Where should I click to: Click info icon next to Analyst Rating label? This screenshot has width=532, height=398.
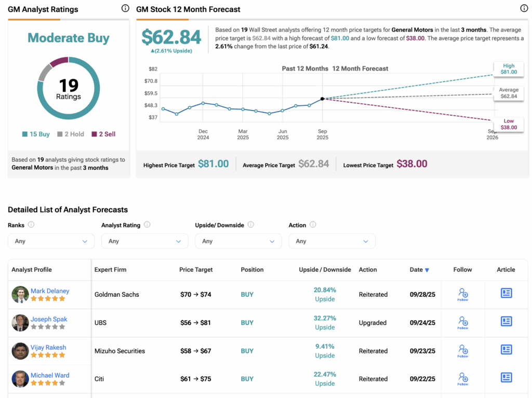(147, 224)
